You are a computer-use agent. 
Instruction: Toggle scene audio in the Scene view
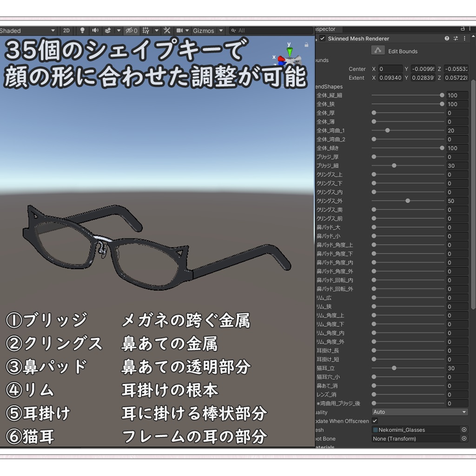[96, 31]
